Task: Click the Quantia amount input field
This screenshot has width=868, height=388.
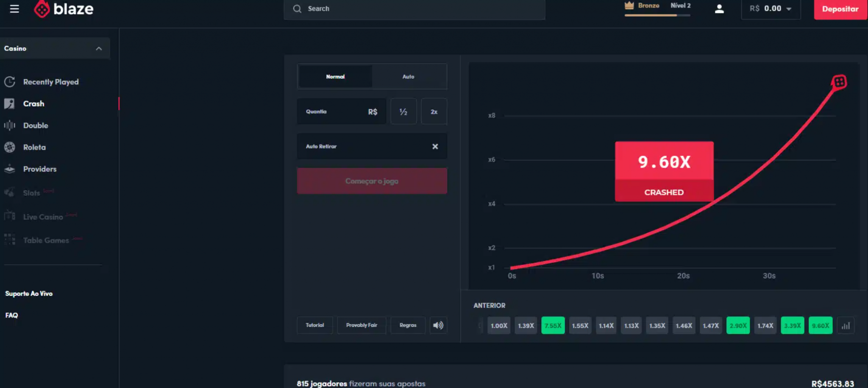Action: (341, 111)
